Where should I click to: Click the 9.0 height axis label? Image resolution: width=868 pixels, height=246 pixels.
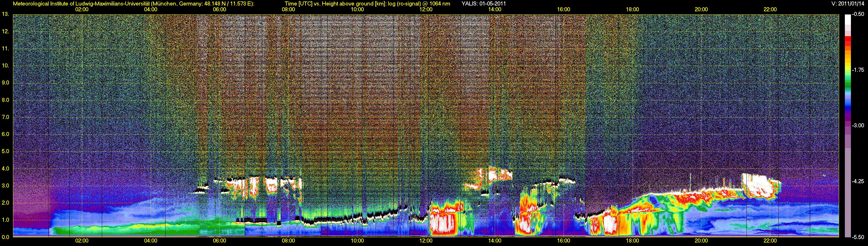(5, 82)
